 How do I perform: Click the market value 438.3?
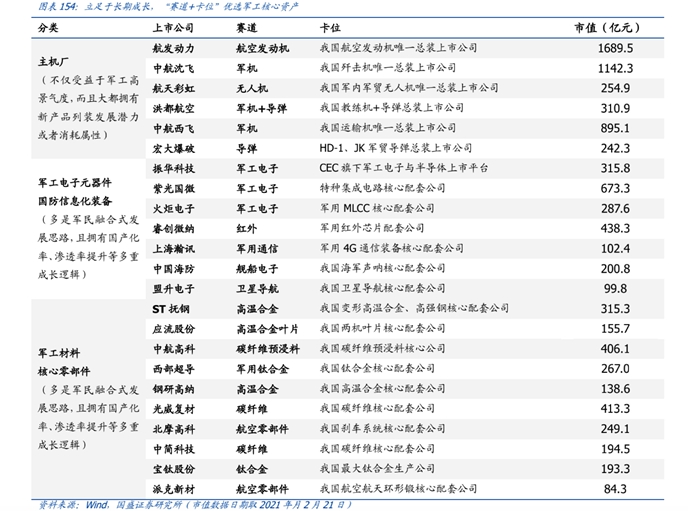(615, 229)
